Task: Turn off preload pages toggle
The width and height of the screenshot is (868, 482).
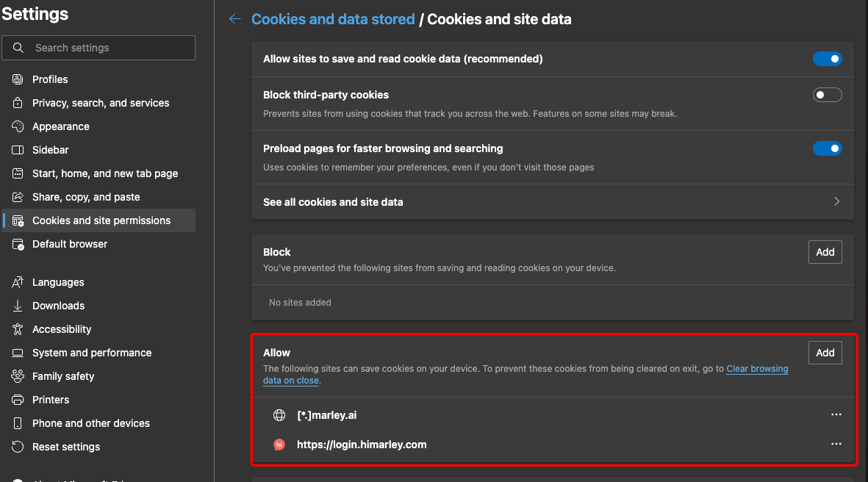Action: 827,148
